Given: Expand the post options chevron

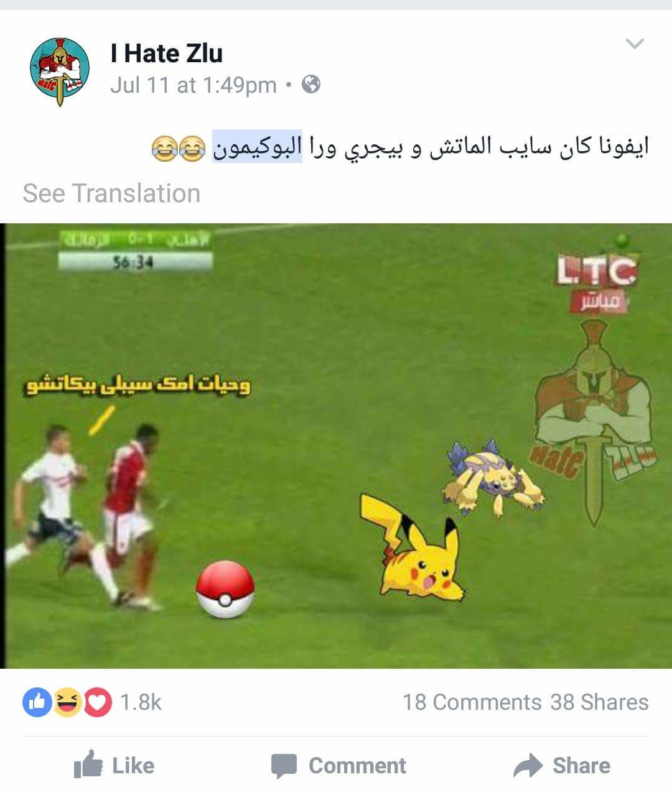Looking at the screenshot, I should coord(634,44).
